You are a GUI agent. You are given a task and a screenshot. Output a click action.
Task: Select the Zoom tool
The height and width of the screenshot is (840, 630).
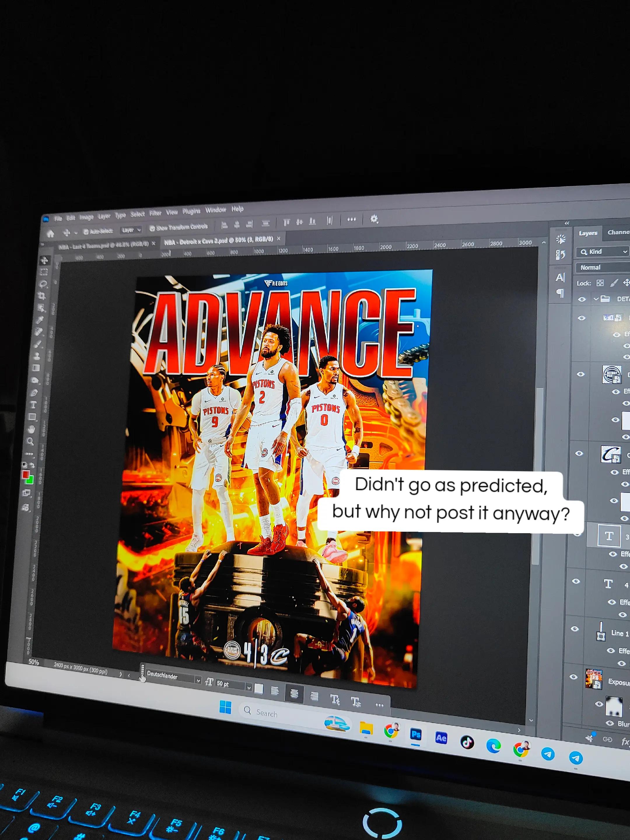pyautogui.click(x=30, y=441)
